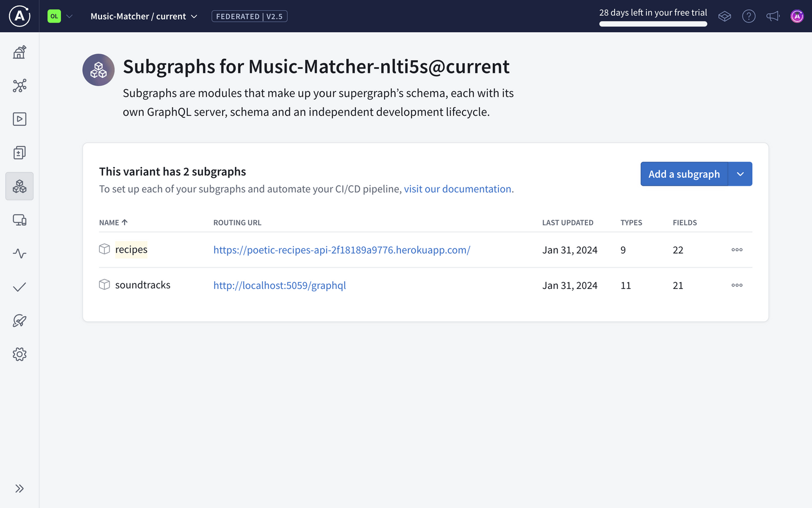The image size is (812, 508).
Task: Click the Apollo logo in the top bar
Action: [19, 16]
